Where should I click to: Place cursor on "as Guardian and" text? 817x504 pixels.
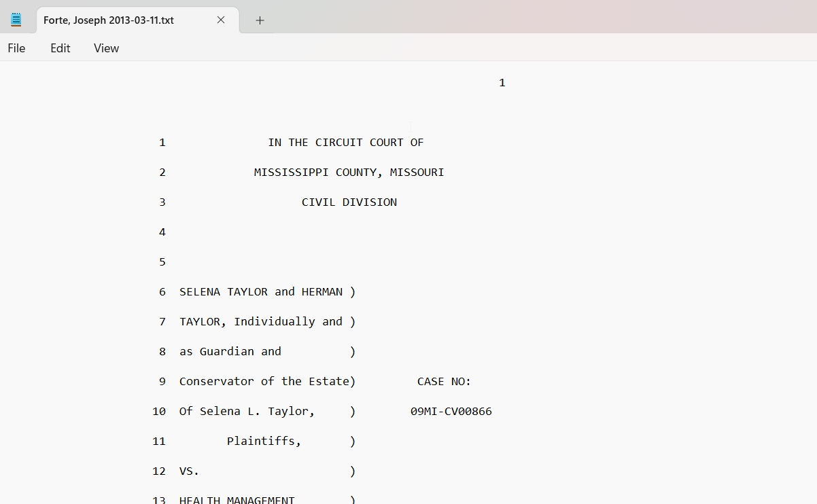click(x=230, y=352)
